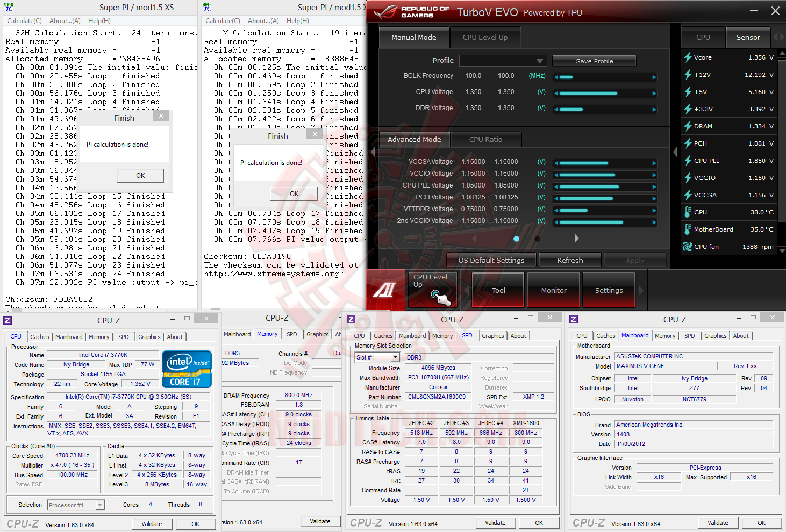This screenshot has height=532, width=786.
Task: Click the Refresh button in TurboV EVO
Action: [x=570, y=261]
